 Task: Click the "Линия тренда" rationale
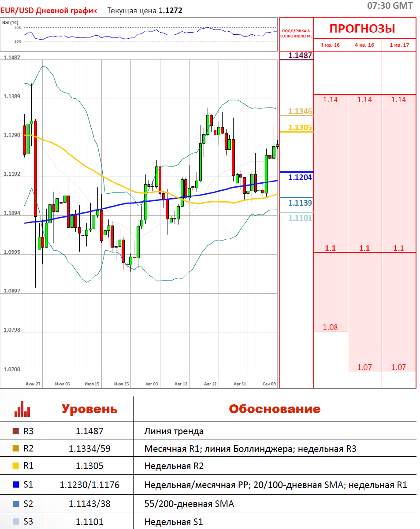point(174,432)
